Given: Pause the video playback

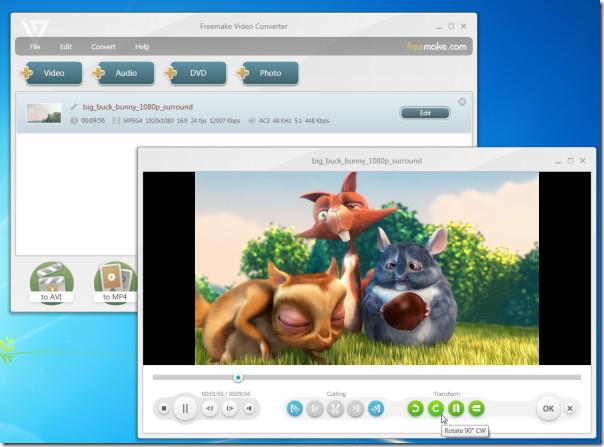Looking at the screenshot, I should 185,408.
